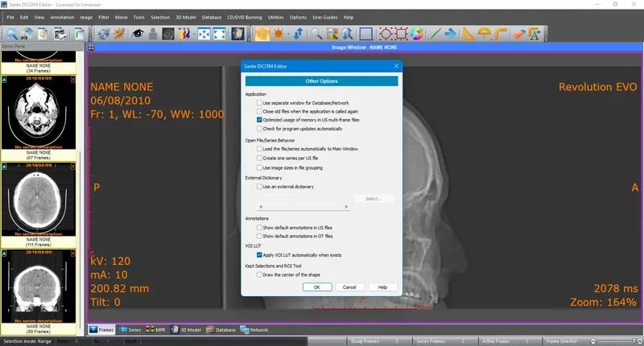Enable Use an external dictionary checkbox

pos(259,187)
